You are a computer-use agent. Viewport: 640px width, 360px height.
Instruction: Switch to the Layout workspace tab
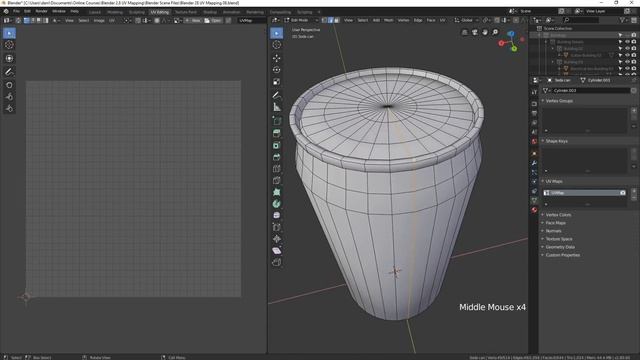tap(95, 12)
